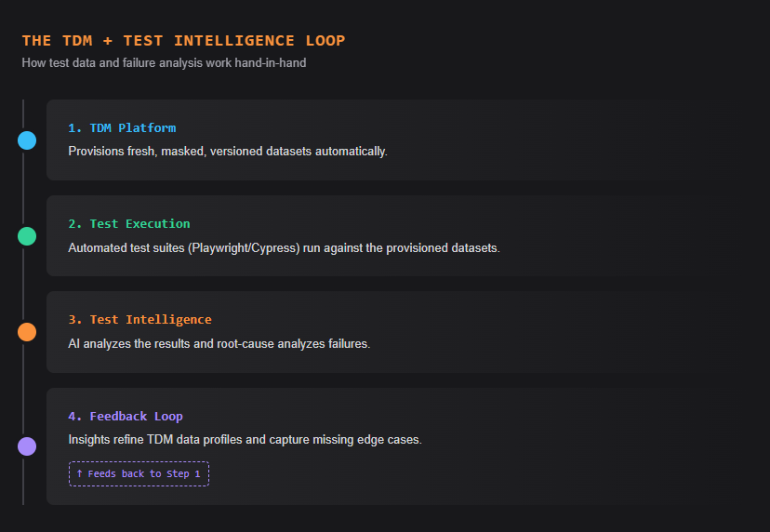Click the 'Insights refine TDM data profiles' description

click(245, 439)
